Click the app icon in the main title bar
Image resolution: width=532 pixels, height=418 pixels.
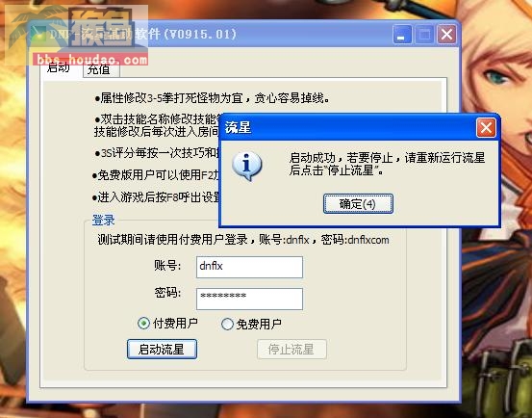(x=38, y=35)
